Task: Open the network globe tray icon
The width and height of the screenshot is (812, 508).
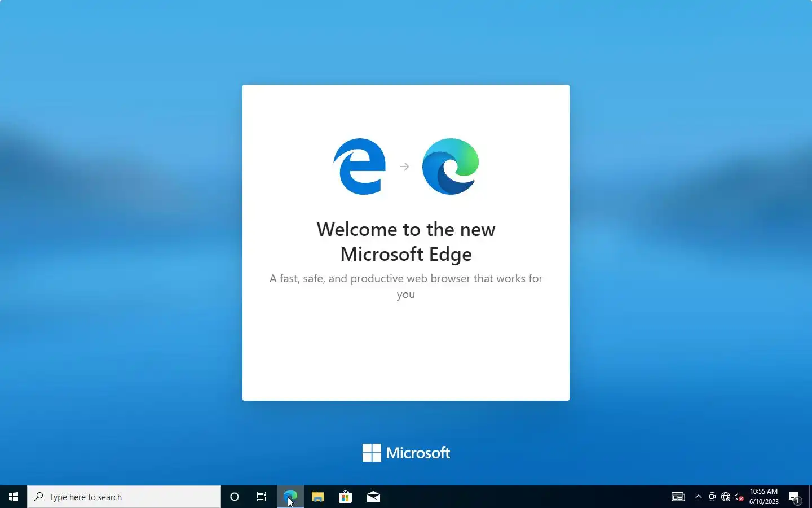Action: pyautogui.click(x=726, y=497)
